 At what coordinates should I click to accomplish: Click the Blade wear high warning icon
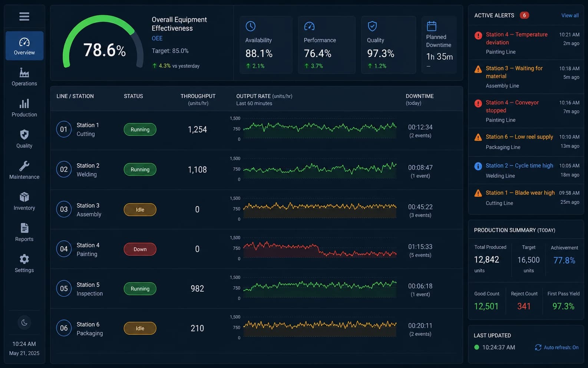click(x=478, y=193)
